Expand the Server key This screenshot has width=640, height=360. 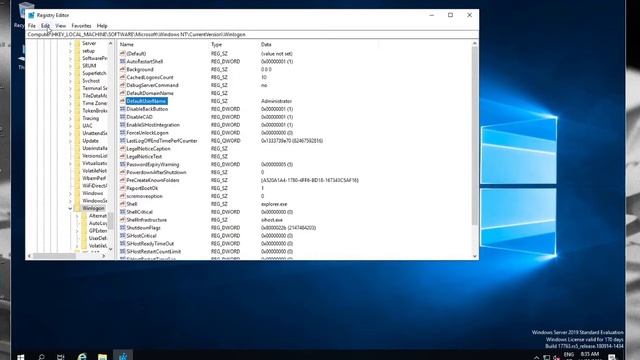(70, 43)
